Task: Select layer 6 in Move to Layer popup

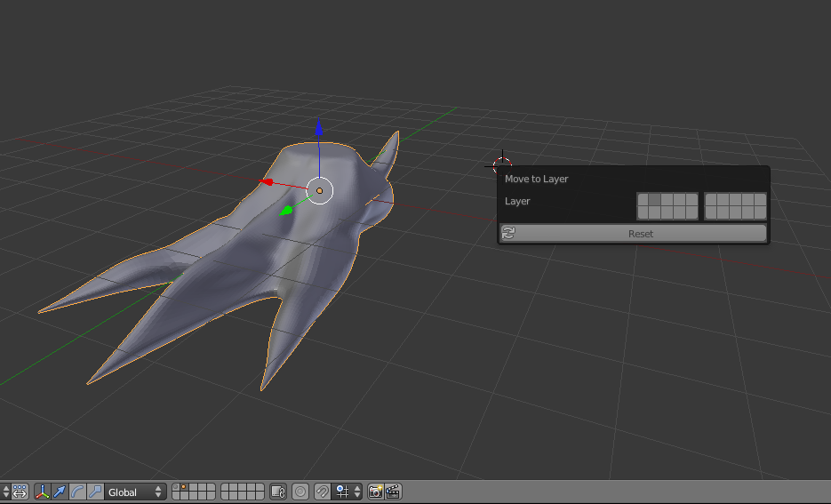Action: (x=711, y=200)
